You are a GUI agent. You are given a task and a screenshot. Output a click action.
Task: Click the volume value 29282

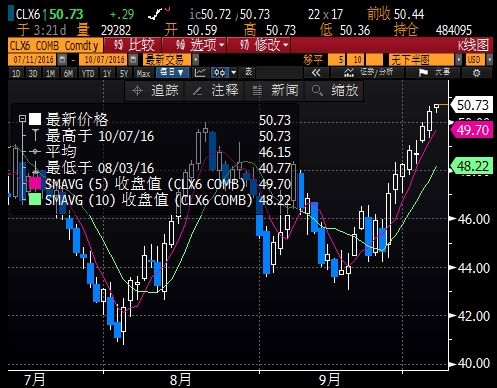tap(116, 31)
